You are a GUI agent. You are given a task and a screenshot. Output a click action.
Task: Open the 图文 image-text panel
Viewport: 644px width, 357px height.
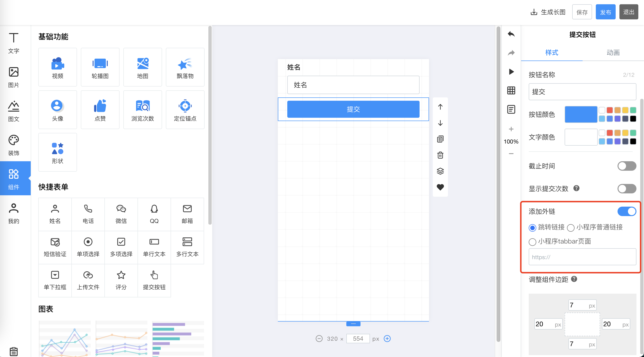(x=13, y=111)
